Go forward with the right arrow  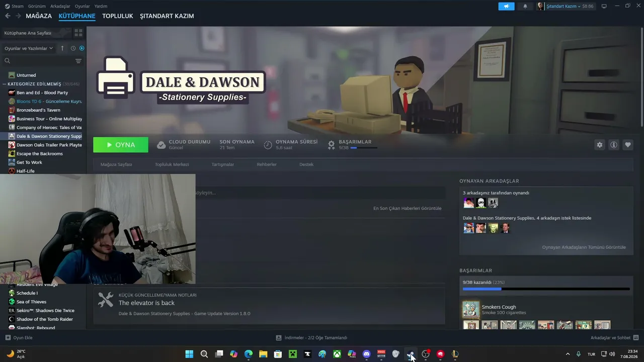pyautogui.click(x=18, y=16)
